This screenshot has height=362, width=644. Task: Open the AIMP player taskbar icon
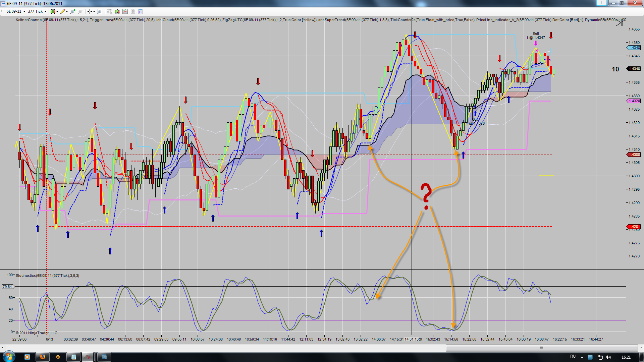point(58,357)
